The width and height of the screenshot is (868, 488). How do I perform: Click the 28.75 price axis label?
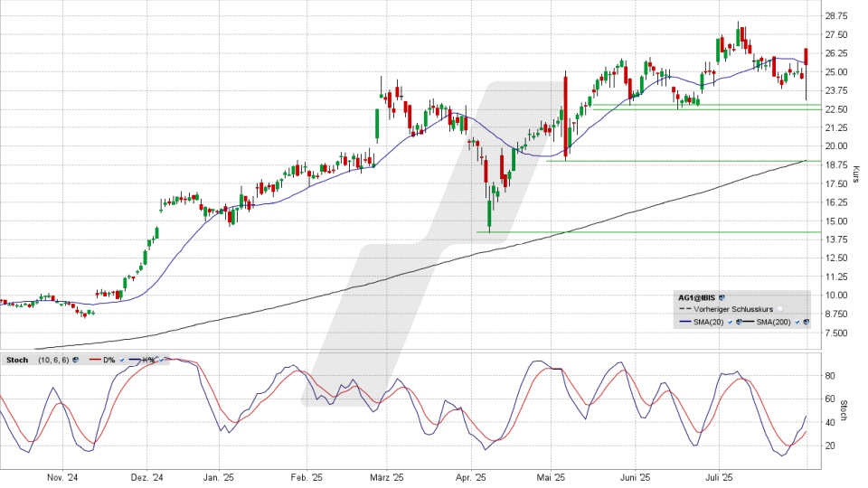pos(835,16)
